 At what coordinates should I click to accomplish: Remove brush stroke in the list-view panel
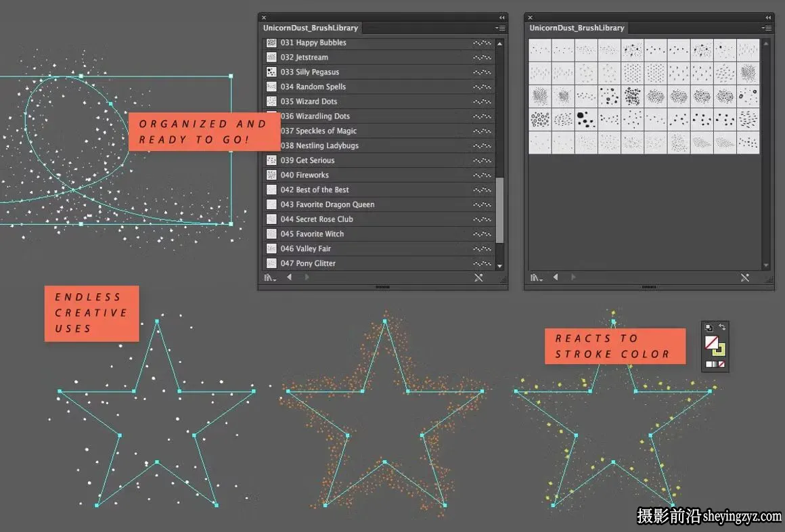(478, 278)
